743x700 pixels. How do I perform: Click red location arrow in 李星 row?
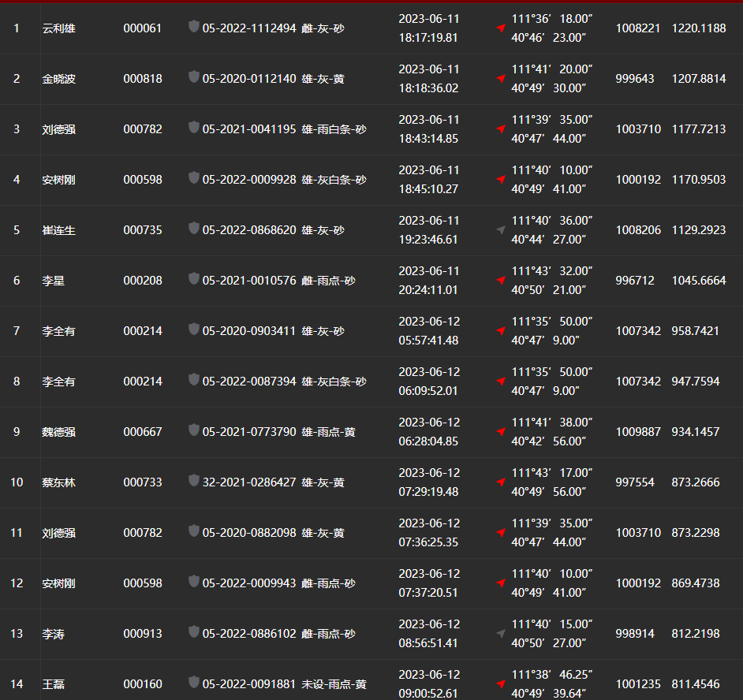tap(501, 281)
